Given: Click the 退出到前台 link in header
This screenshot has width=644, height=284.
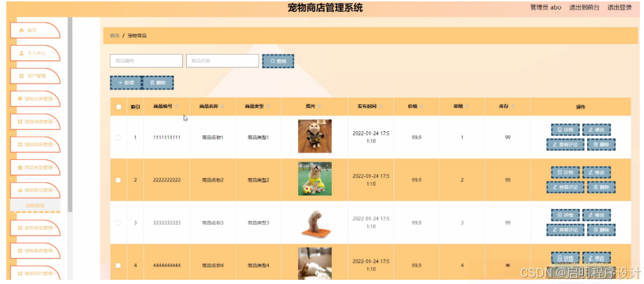Looking at the screenshot, I should [584, 8].
